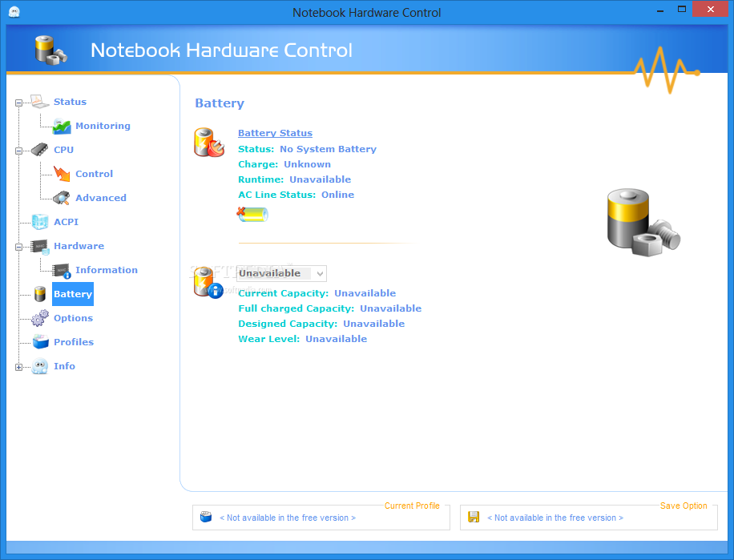Viewport: 734px width, 560px height.
Task: Open the CPU Advanced page
Action: (101, 197)
